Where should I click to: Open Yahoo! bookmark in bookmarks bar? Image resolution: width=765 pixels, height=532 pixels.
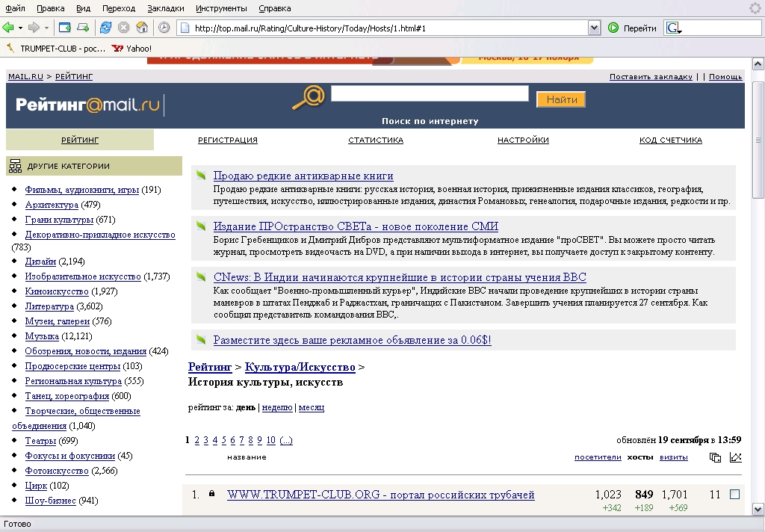point(131,49)
